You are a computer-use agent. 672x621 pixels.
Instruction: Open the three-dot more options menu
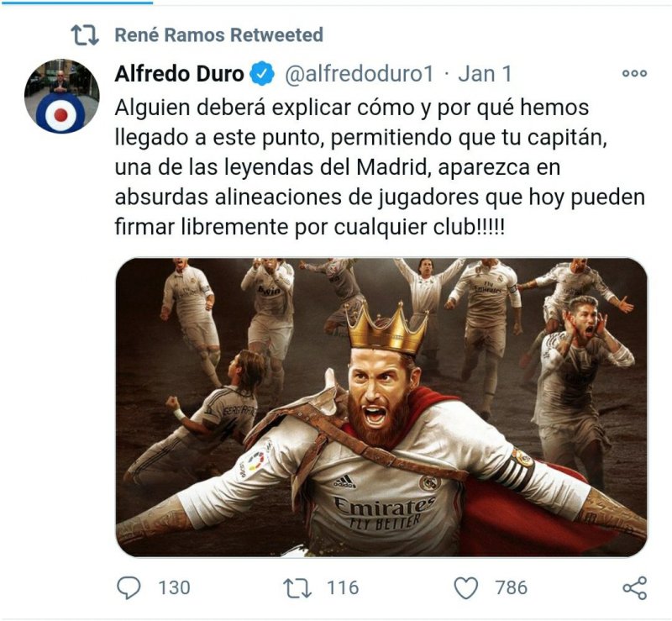point(634,73)
